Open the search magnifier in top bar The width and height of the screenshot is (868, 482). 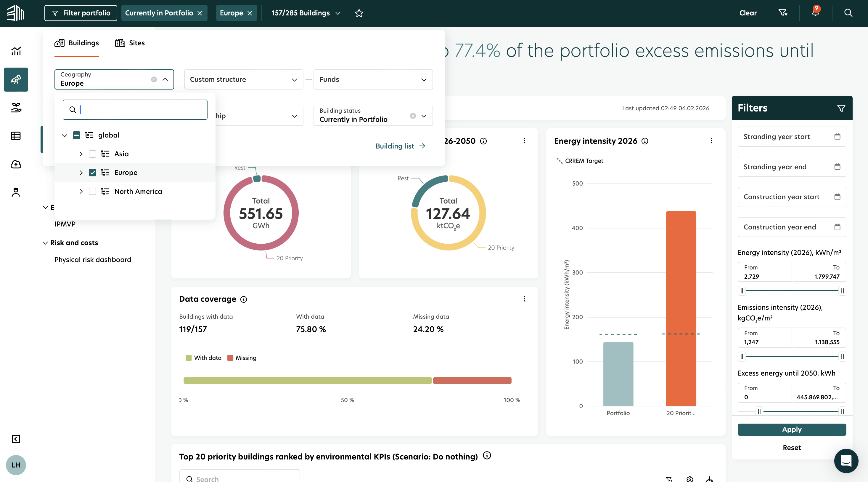(x=848, y=13)
